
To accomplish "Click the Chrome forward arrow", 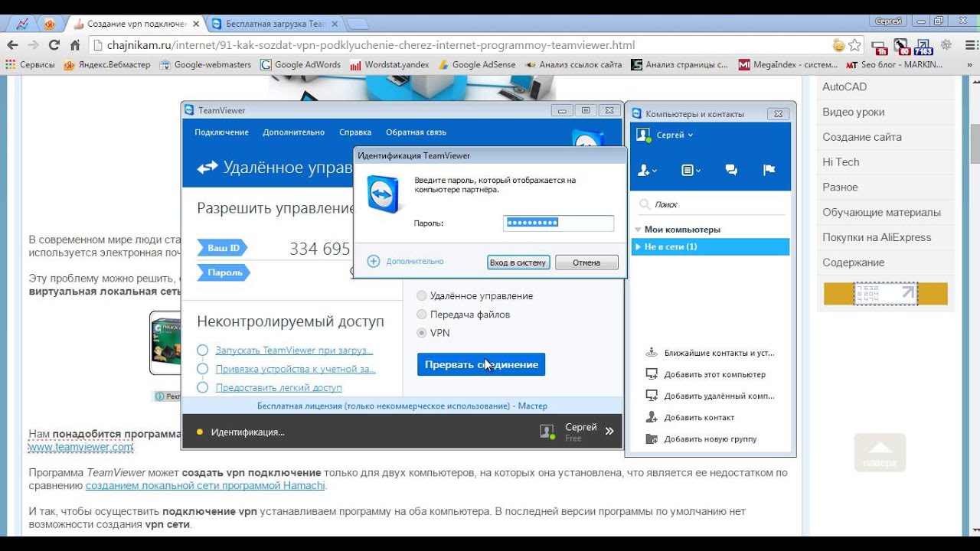I will pos(33,45).
